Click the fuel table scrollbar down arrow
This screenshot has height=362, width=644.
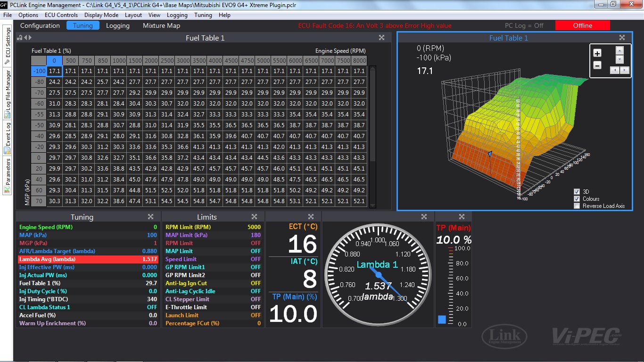[373, 206]
